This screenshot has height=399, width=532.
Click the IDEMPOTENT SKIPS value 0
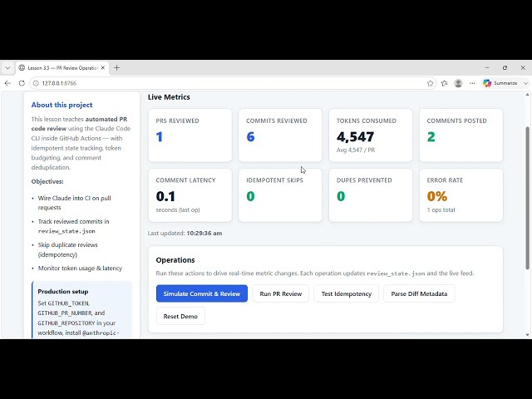tap(250, 196)
